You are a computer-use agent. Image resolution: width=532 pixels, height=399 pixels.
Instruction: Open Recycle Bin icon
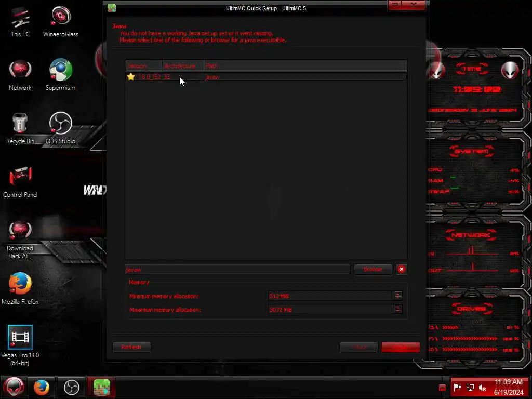point(20,129)
